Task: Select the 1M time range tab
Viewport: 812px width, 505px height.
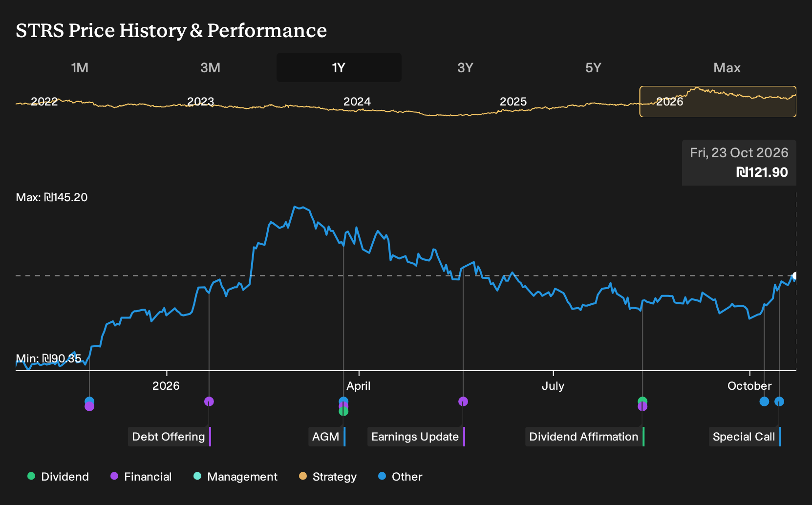Action: (x=80, y=67)
